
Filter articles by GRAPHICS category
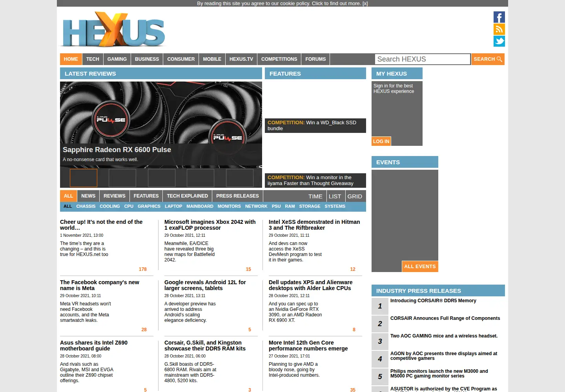[x=149, y=206]
